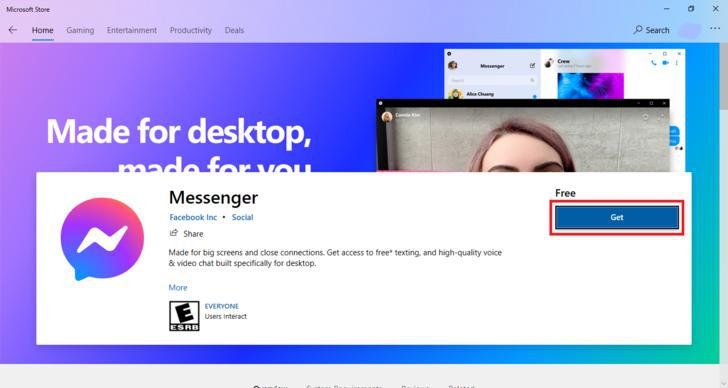The width and height of the screenshot is (728, 388).
Task: Open the Home tab
Action: [42, 30]
